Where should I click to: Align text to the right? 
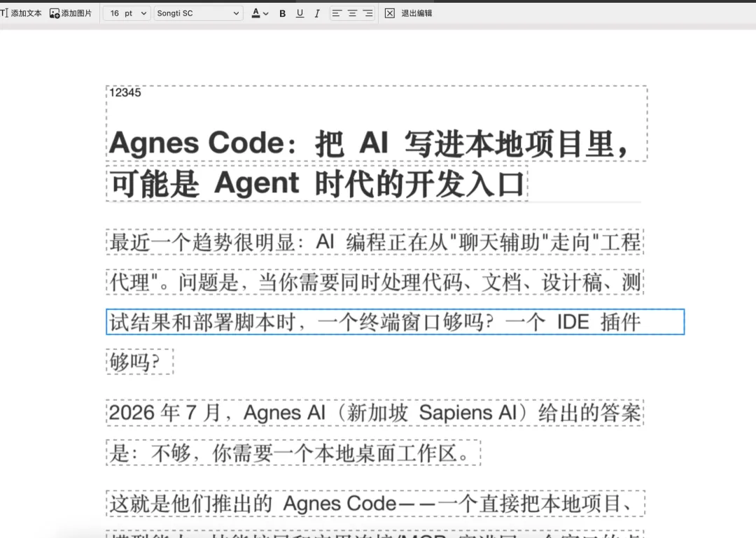point(368,13)
